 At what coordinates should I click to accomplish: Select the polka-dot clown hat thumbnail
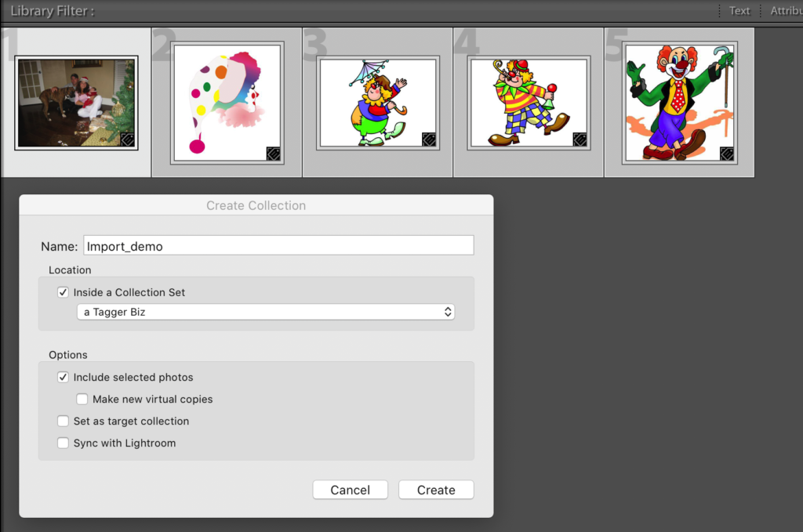pyautogui.click(x=227, y=103)
